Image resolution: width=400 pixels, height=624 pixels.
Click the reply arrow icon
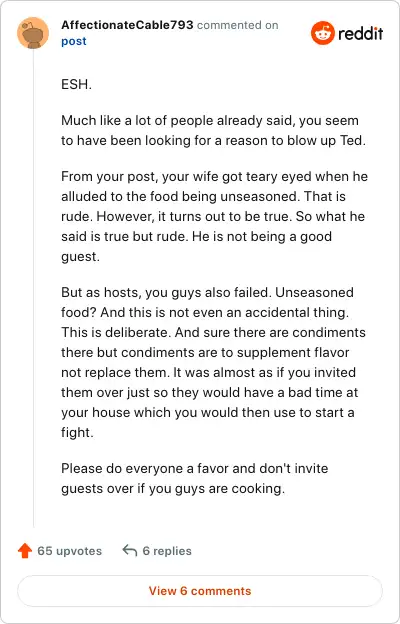click(130, 551)
